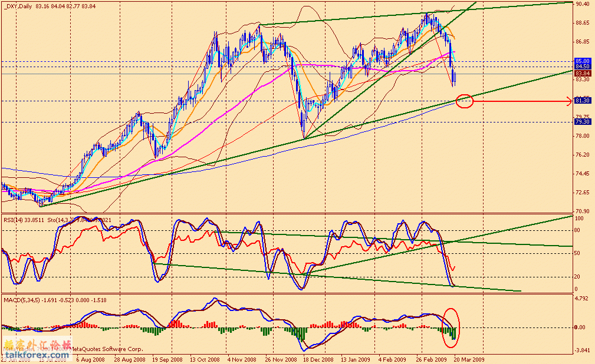The height and width of the screenshot is (364, 595).
Task: Select the 100 level on RSI scale
Action: [x=580, y=219]
